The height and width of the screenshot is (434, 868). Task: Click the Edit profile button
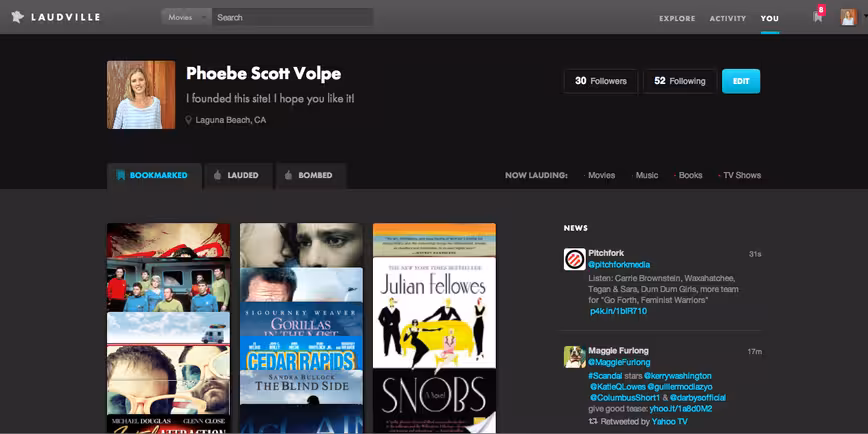coord(741,81)
